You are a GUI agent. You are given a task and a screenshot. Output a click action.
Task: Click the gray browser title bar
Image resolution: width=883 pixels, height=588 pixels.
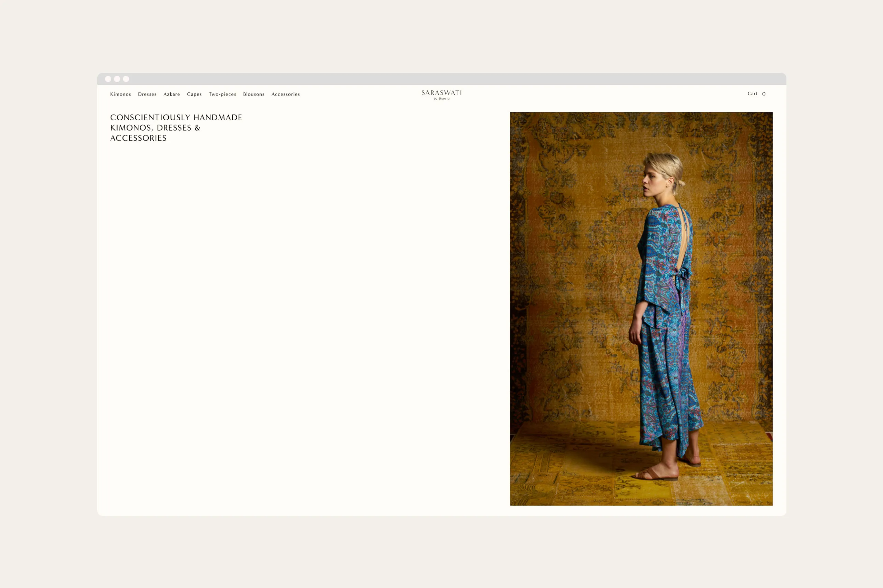(441, 79)
